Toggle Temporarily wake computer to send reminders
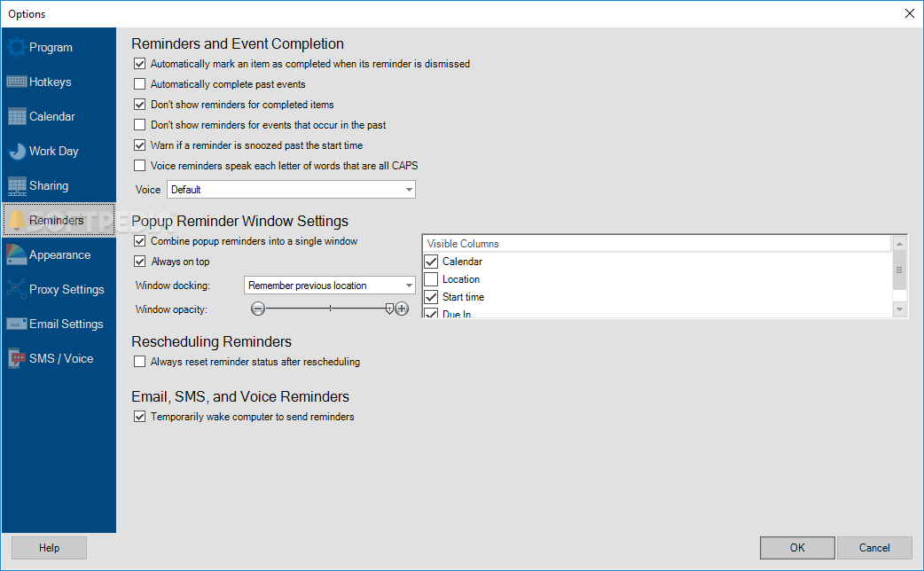The height and width of the screenshot is (571, 924). 139,417
